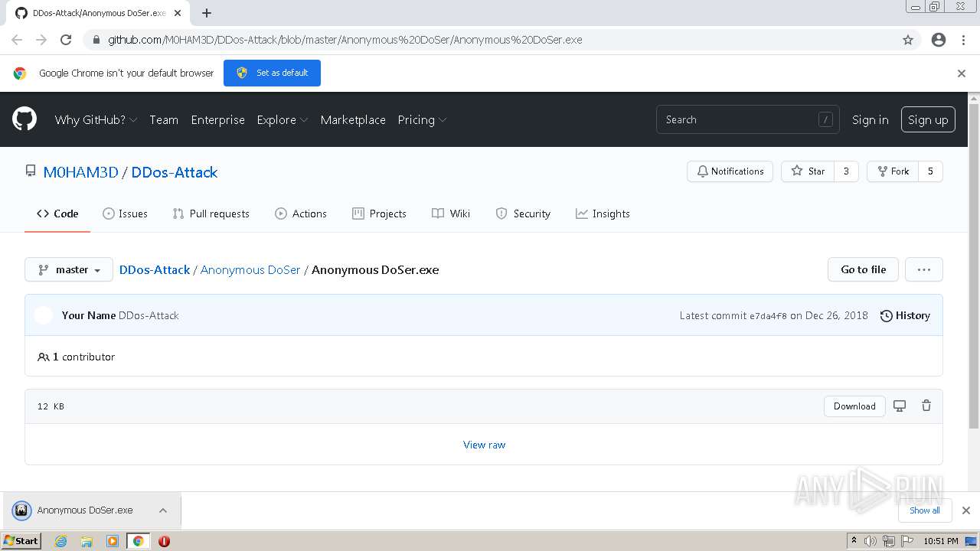Click the repository book icon beside M0HAM3D
Viewport: 980px width, 551px height.
pyautogui.click(x=31, y=171)
